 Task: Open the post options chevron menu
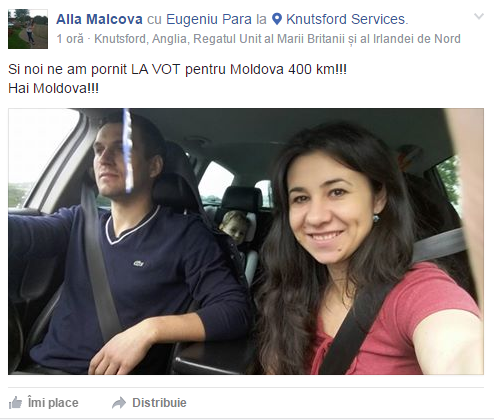tap(479, 16)
